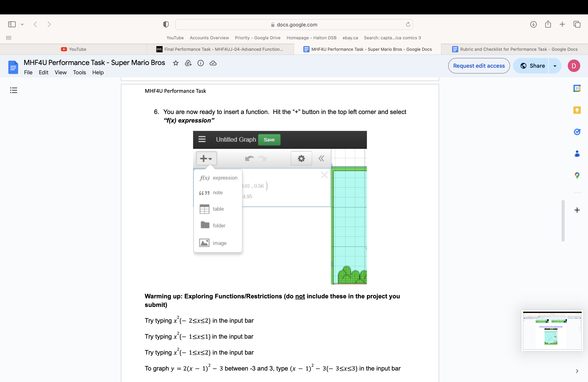
Task: Expand the Share button dropdown arrow
Action: pos(555,66)
